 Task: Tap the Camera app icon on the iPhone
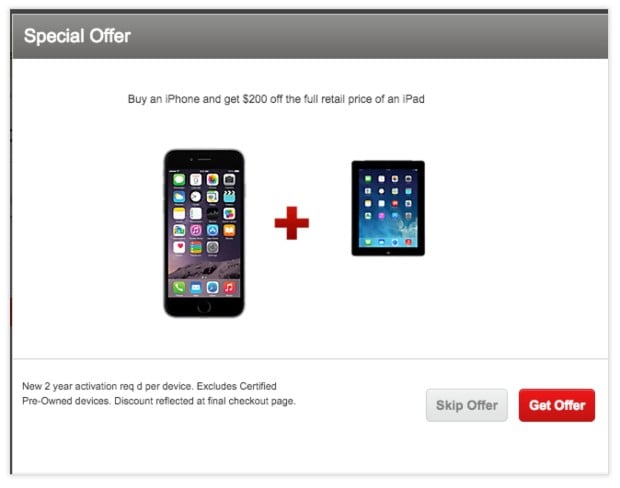(x=229, y=180)
